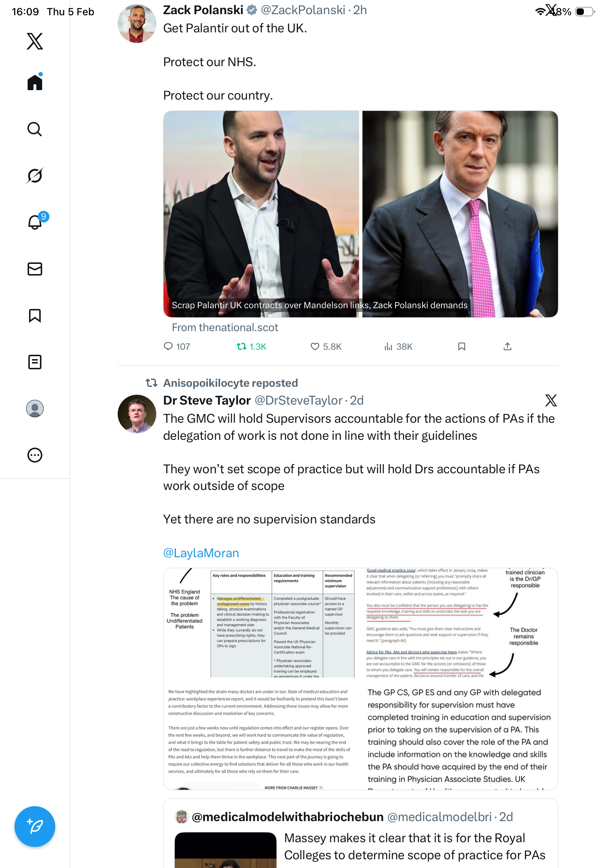
Task: Open the Home feed icon
Action: tap(35, 82)
